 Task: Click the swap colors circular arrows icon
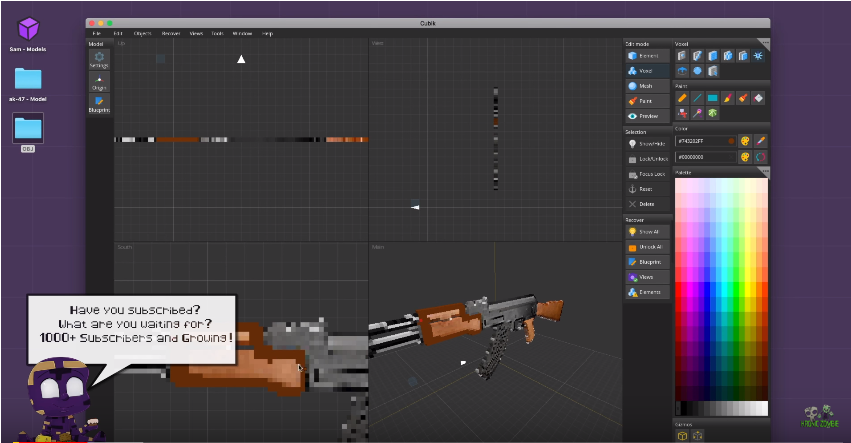(x=760, y=157)
